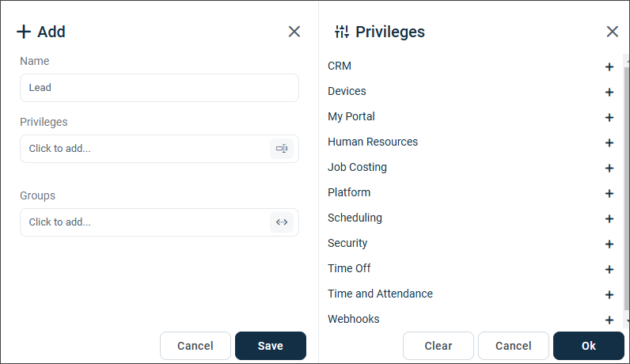Click the Name input field containing Lead

[x=160, y=88]
